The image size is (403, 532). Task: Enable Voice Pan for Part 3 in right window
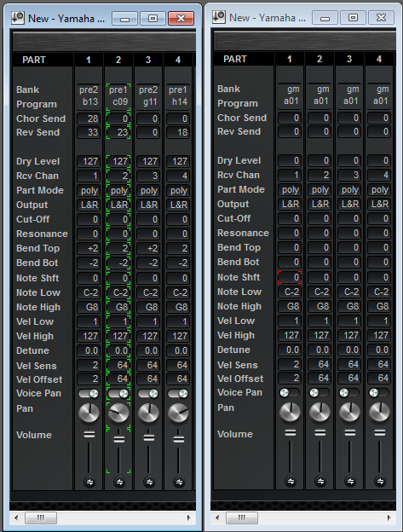pos(349,392)
